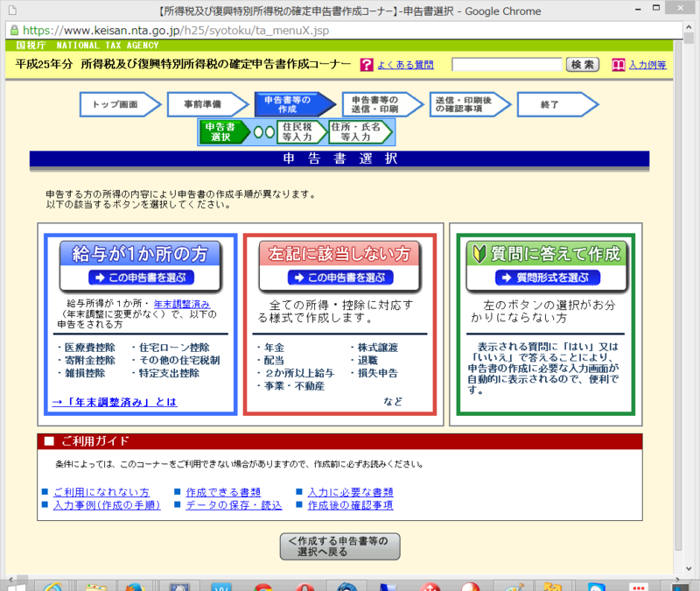Open the 作成後の確認事項 link

(351, 505)
